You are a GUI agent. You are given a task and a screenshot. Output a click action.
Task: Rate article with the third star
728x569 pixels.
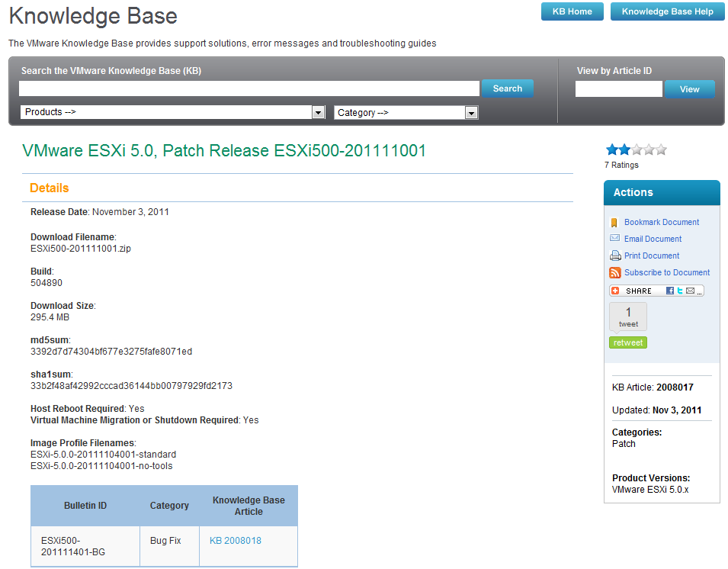point(637,149)
